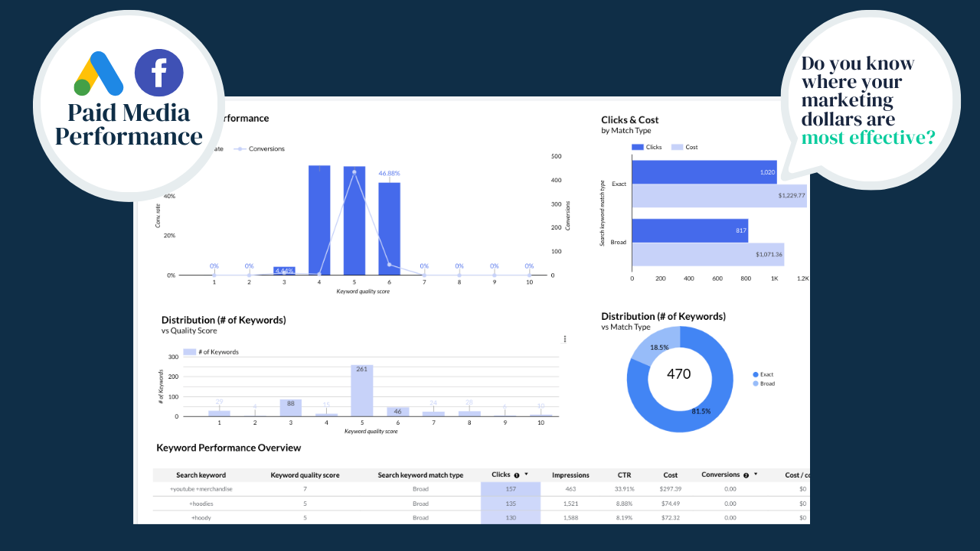Viewport: 980px width, 551px height.
Task: Click the Conversions line legend entry
Action: click(259, 148)
